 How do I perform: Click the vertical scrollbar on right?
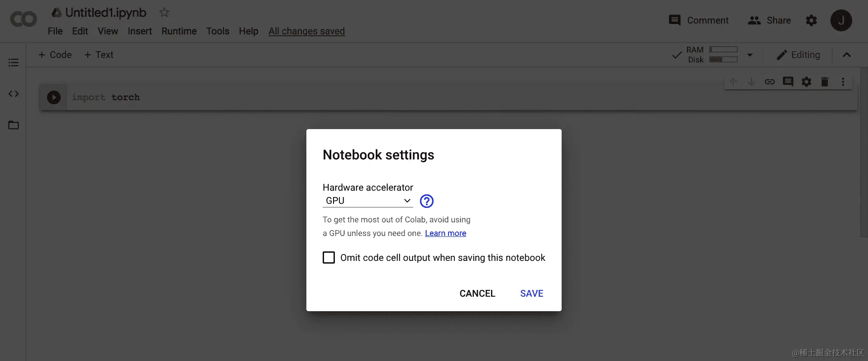tap(863, 153)
